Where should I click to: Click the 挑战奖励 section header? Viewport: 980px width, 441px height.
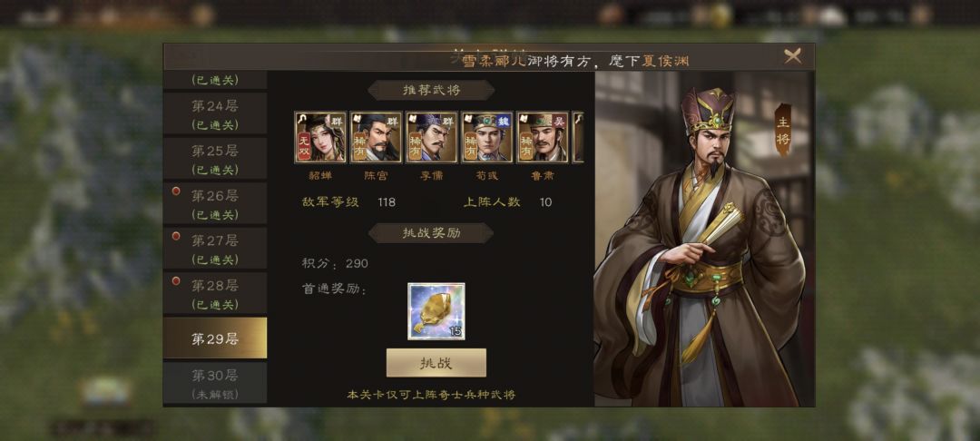click(x=431, y=233)
